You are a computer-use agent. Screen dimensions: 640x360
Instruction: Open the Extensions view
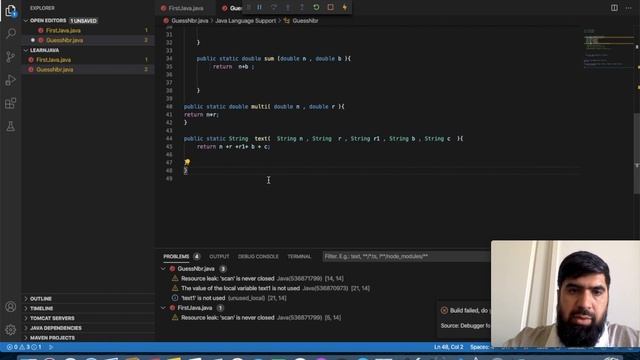[11, 103]
